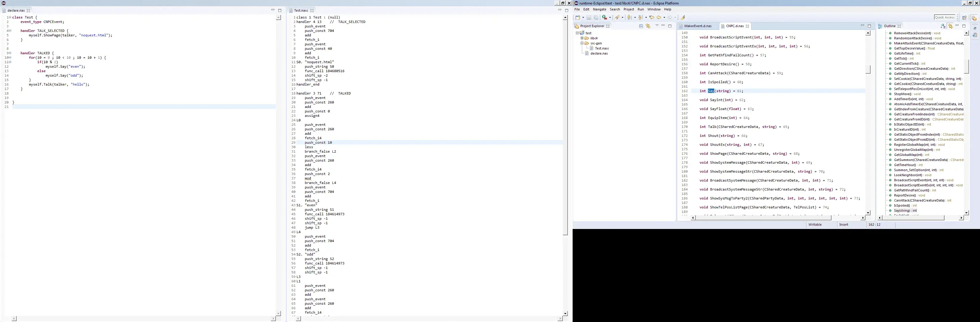
Task: Close the Test.nasc editor tab
Action: (x=312, y=11)
